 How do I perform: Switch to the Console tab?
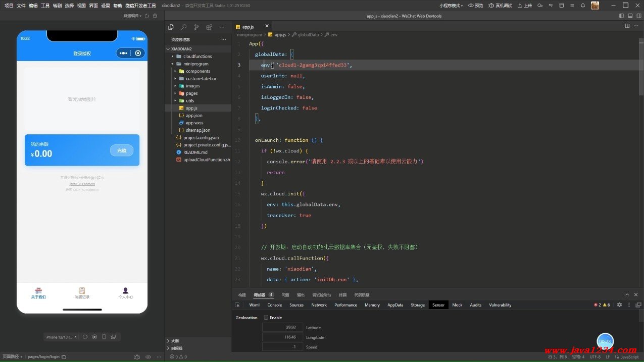(274, 305)
